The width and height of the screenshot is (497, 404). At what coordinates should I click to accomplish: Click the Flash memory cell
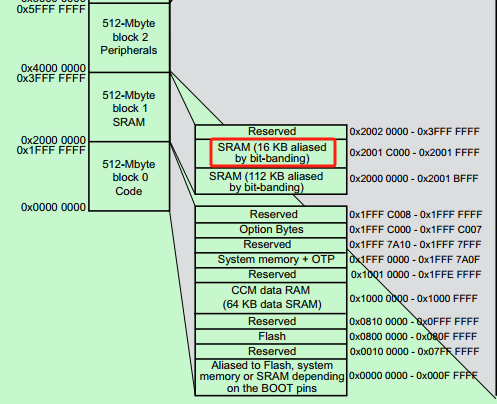[x=271, y=337]
